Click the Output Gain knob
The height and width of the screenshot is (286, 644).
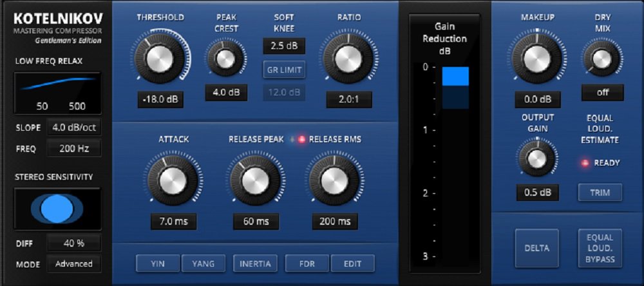click(536, 158)
